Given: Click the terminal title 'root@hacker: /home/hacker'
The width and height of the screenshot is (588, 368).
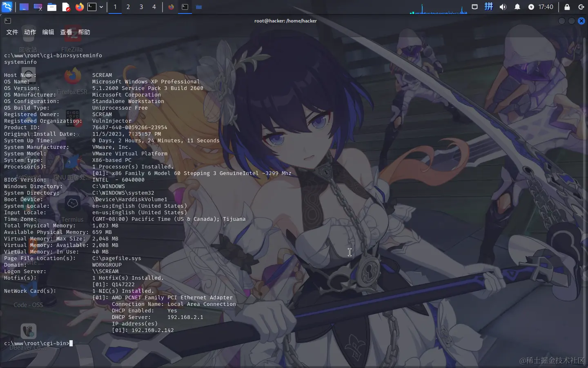Looking at the screenshot, I should tap(285, 21).
